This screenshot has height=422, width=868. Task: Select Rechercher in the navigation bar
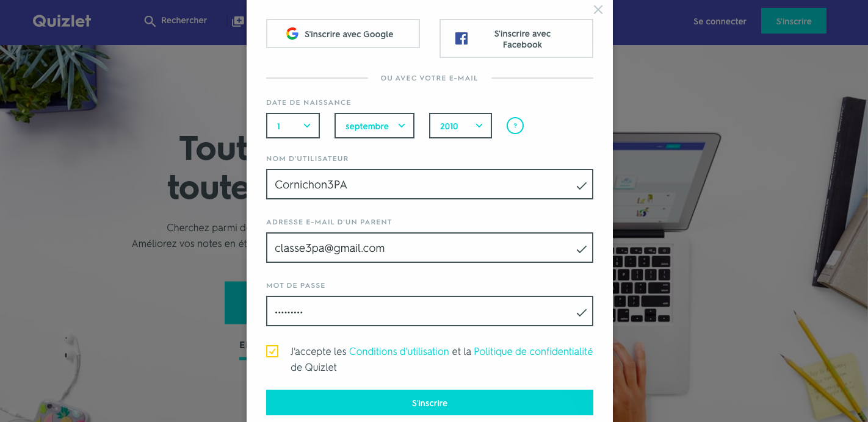(184, 21)
